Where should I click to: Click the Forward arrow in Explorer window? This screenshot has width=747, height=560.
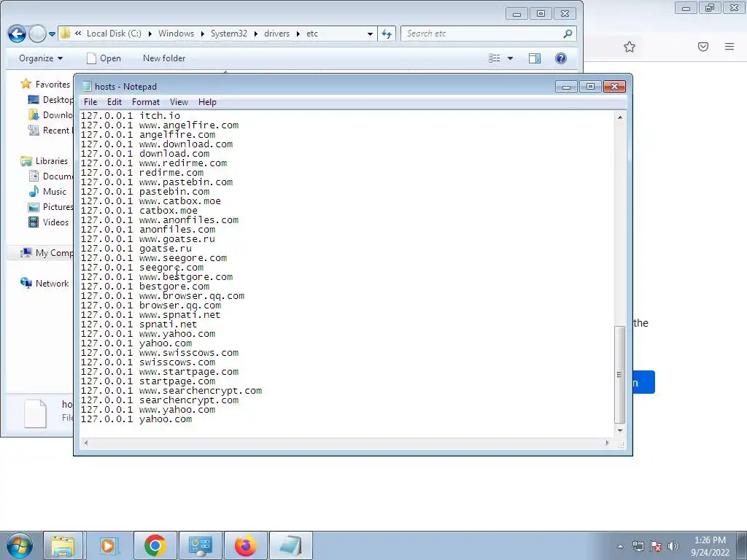(x=38, y=34)
